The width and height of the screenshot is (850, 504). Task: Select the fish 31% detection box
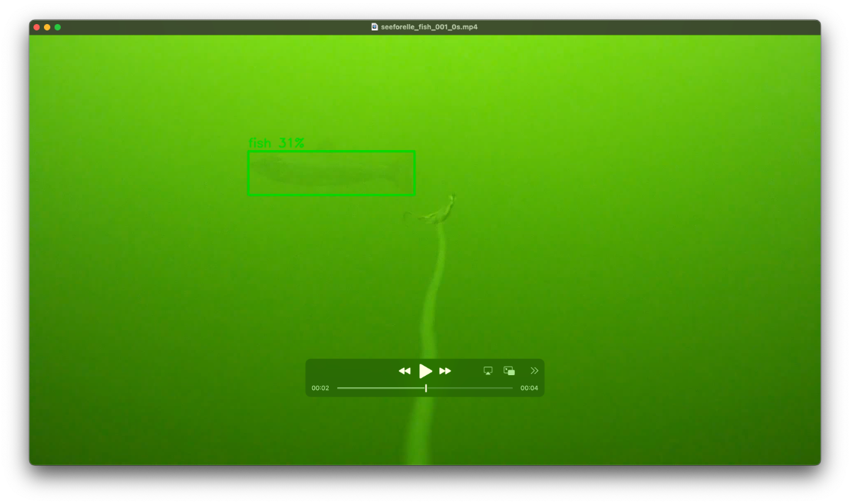coord(331,173)
